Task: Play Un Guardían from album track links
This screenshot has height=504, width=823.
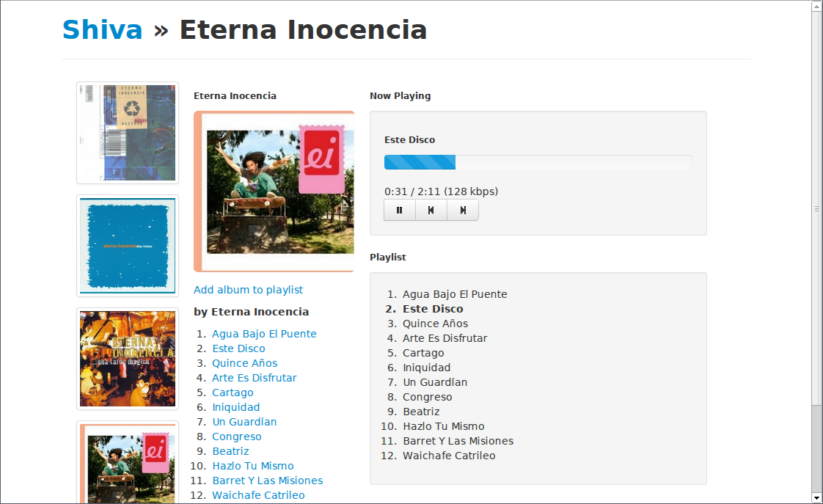Action: pyautogui.click(x=244, y=422)
